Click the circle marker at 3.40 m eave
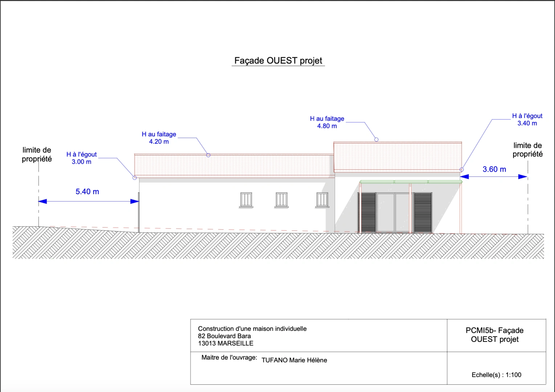555x392 pixels. point(462,170)
